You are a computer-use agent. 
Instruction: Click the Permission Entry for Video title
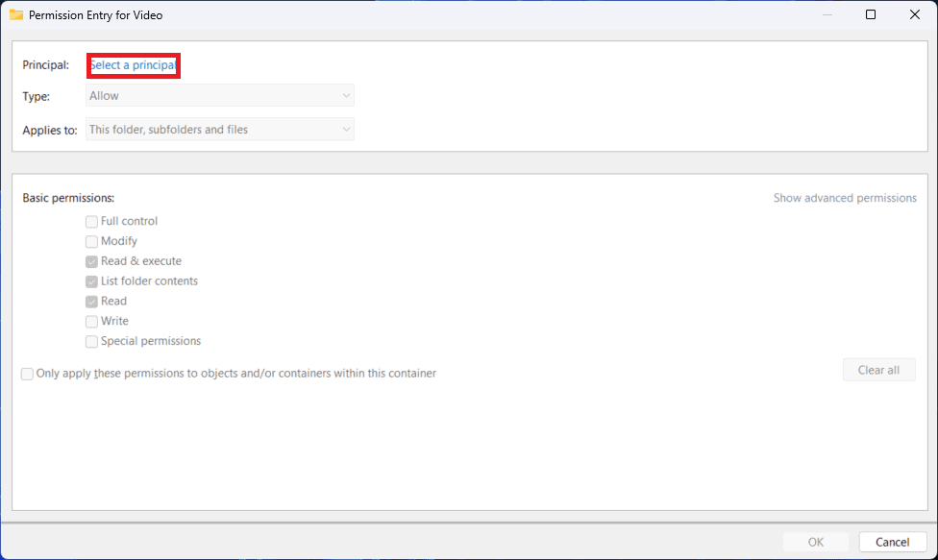[96, 15]
